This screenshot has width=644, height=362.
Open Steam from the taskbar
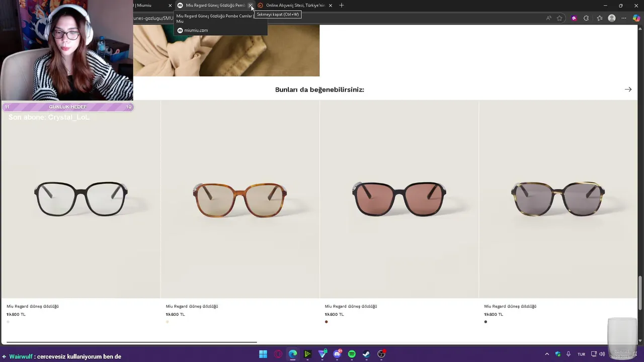366,354
